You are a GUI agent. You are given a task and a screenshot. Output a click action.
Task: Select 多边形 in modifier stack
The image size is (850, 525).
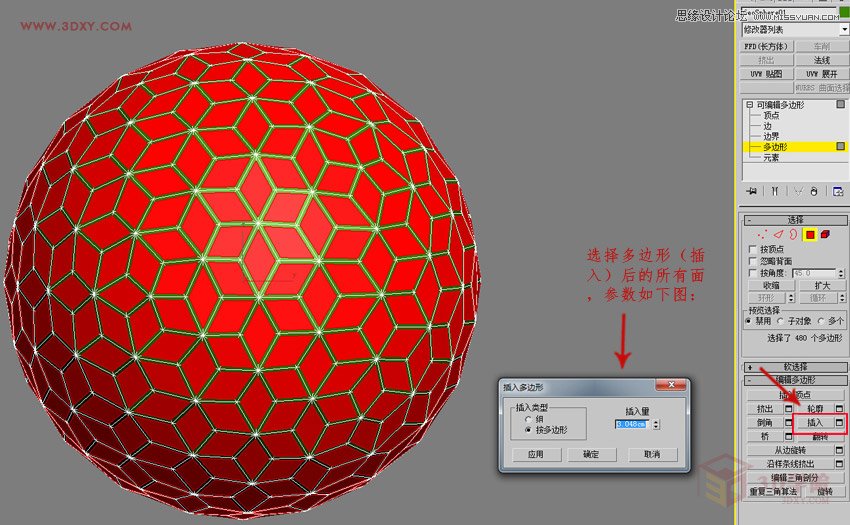tap(775, 146)
